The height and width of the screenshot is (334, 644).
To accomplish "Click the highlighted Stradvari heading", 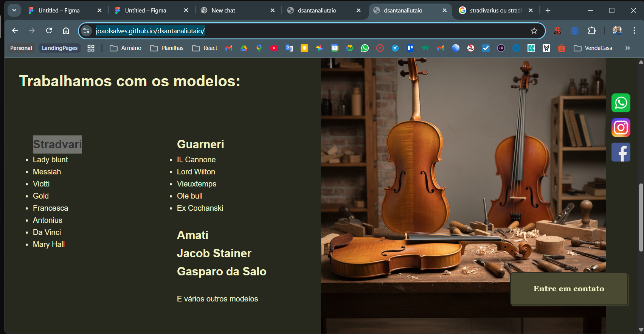I will point(57,144).
